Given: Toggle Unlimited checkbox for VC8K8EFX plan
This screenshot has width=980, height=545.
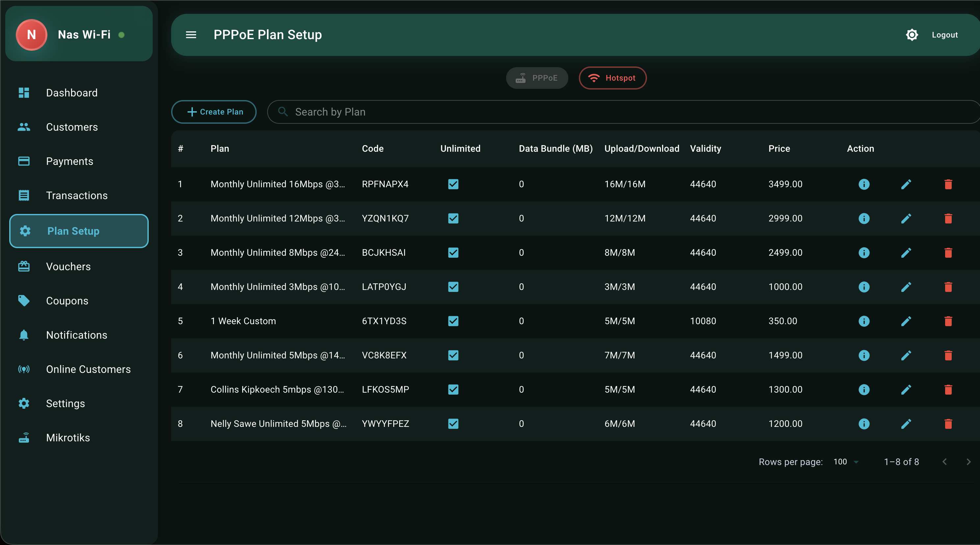Looking at the screenshot, I should [453, 355].
